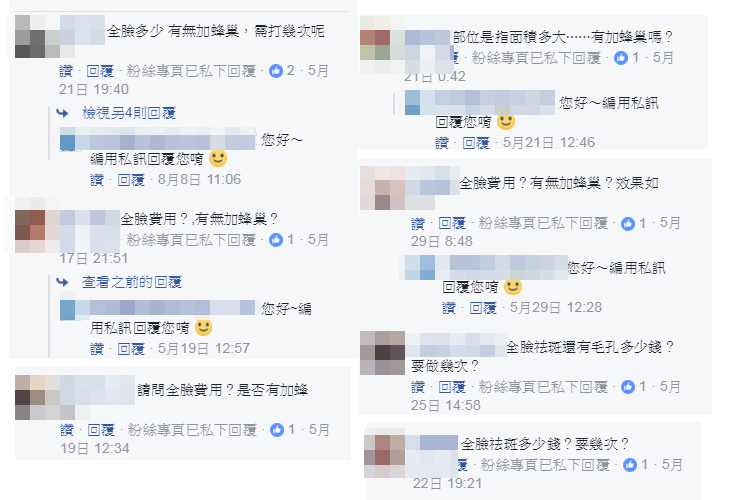750x500 pixels.
Task: Expand 檢視另4則回覆 replies
Action: 129,113
